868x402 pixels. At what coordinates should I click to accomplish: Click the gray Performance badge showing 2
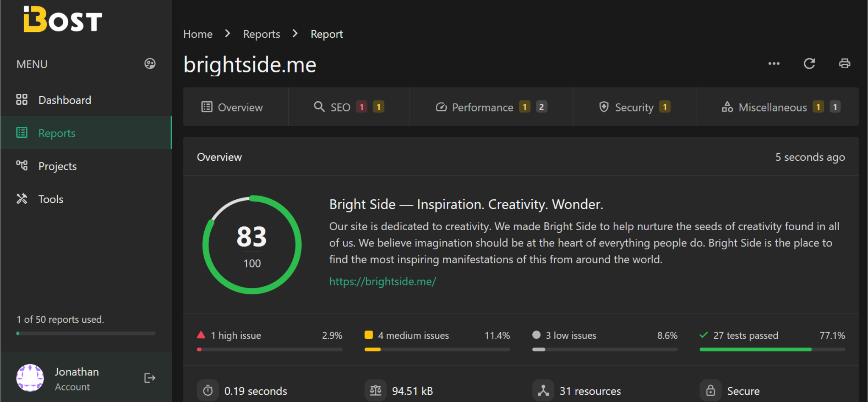point(541,107)
